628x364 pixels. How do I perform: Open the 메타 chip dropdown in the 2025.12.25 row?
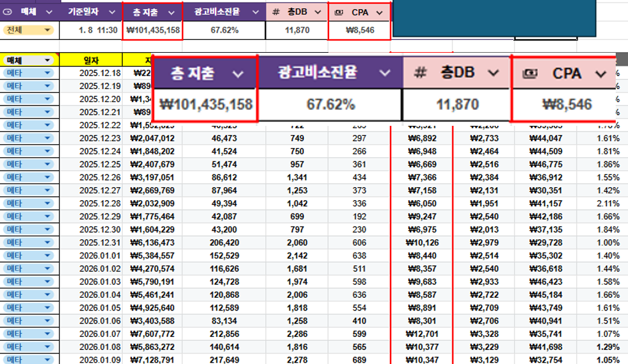click(47, 164)
